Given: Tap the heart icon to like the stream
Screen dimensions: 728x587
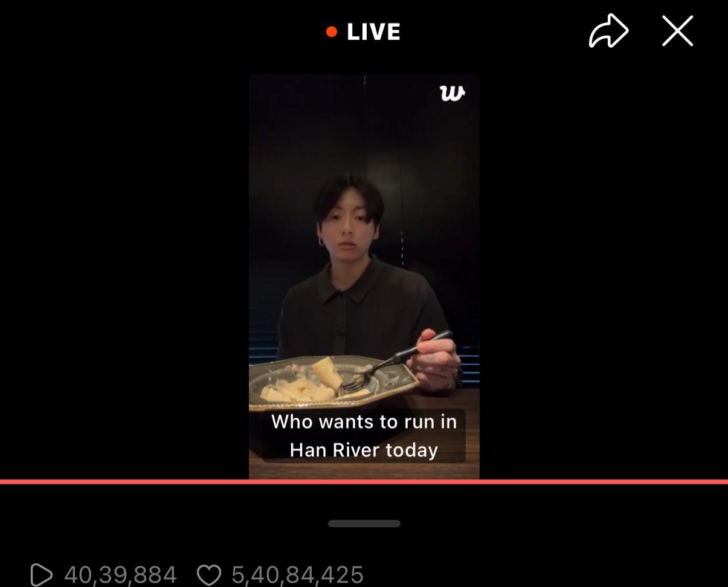Looking at the screenshot, I should click(x=209, y=575).
